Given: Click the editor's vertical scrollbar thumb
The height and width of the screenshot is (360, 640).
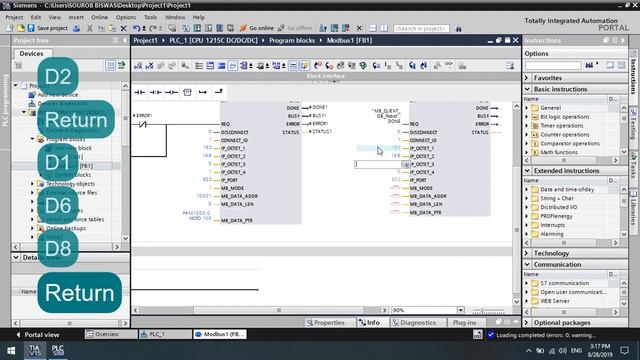Looking at the screenshot, I should 516,230.
